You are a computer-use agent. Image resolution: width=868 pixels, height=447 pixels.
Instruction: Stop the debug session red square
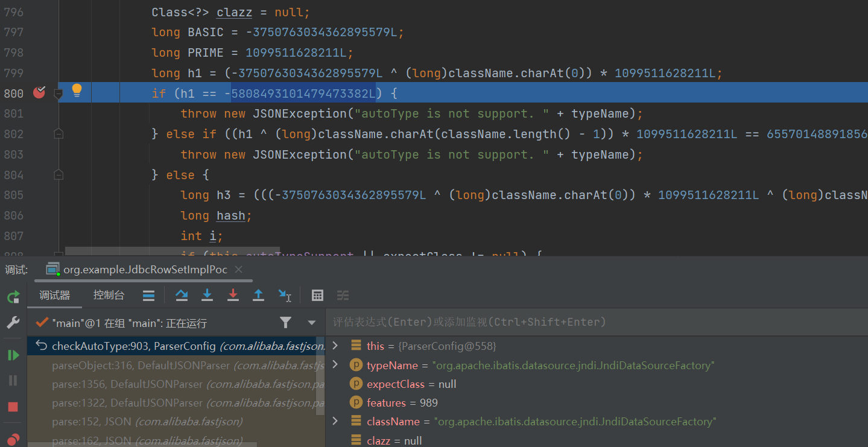point(13,407)
